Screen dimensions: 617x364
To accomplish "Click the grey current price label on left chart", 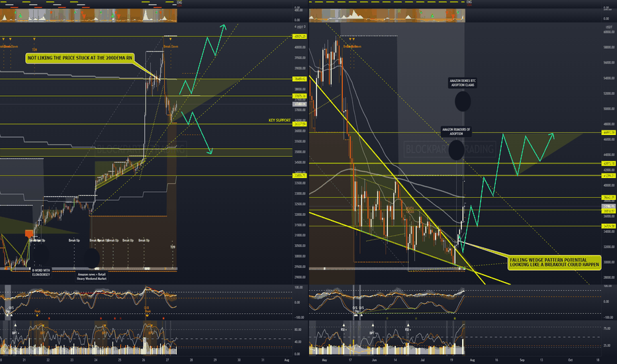I will pos(299,105).
